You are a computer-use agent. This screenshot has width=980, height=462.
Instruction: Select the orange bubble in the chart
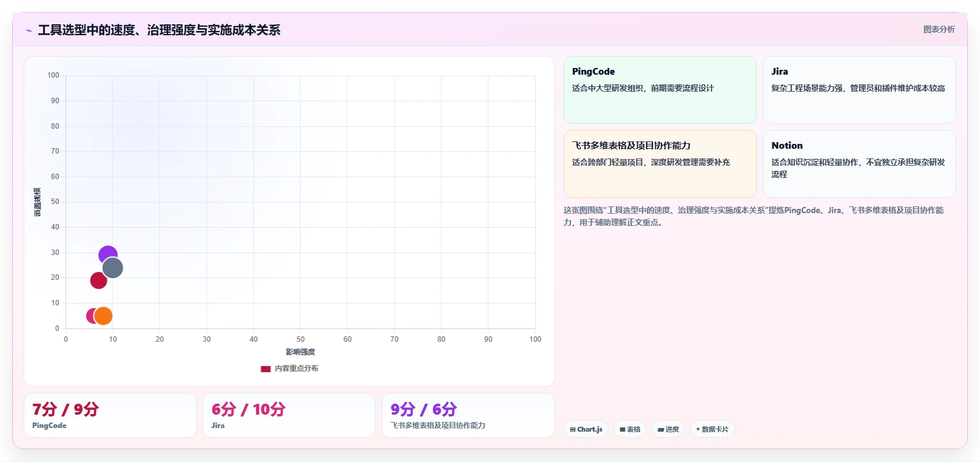104,316
